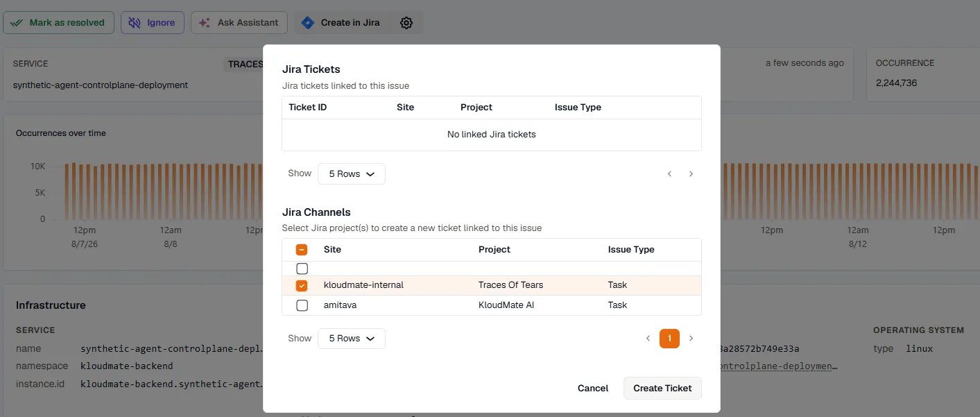Open Jira settings gear icon
The height and width of the screenshot is (417, 980).
tap(406, 22)
